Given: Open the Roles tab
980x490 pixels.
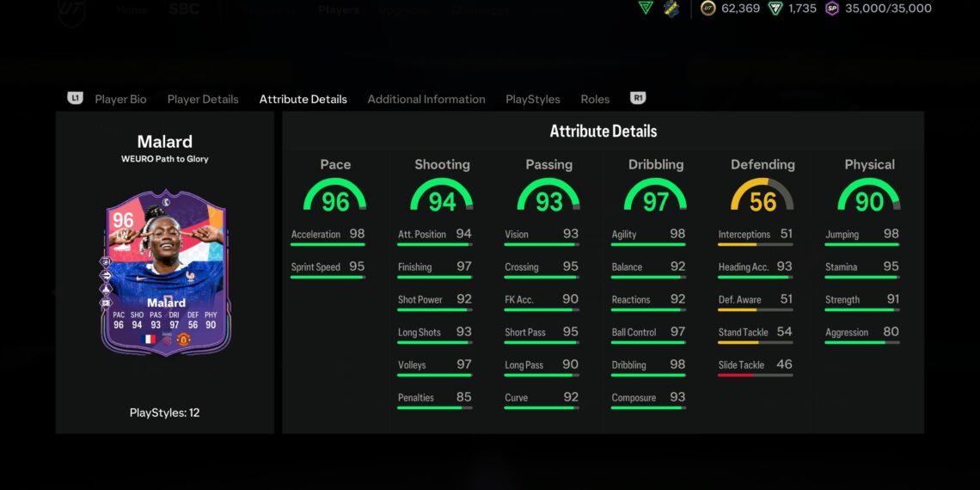Looking at the screenshot, I should point(595,99).
